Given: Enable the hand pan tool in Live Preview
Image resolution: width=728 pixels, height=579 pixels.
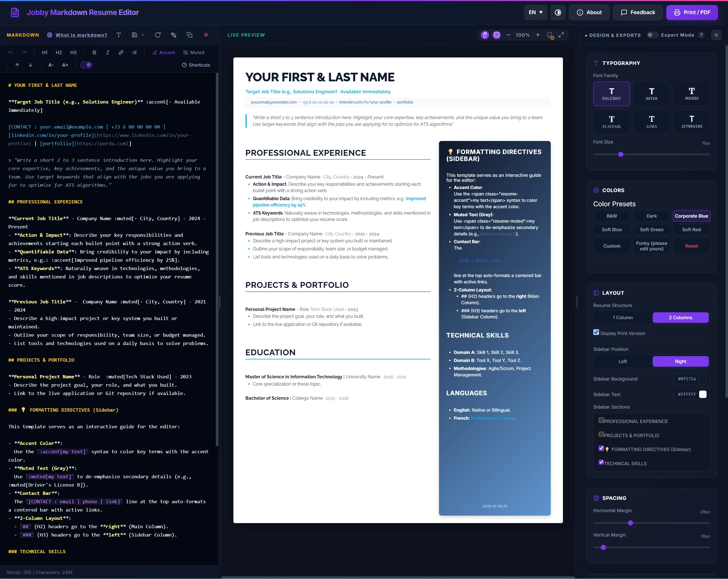Looking at the screenshot, I should [485, 35].
